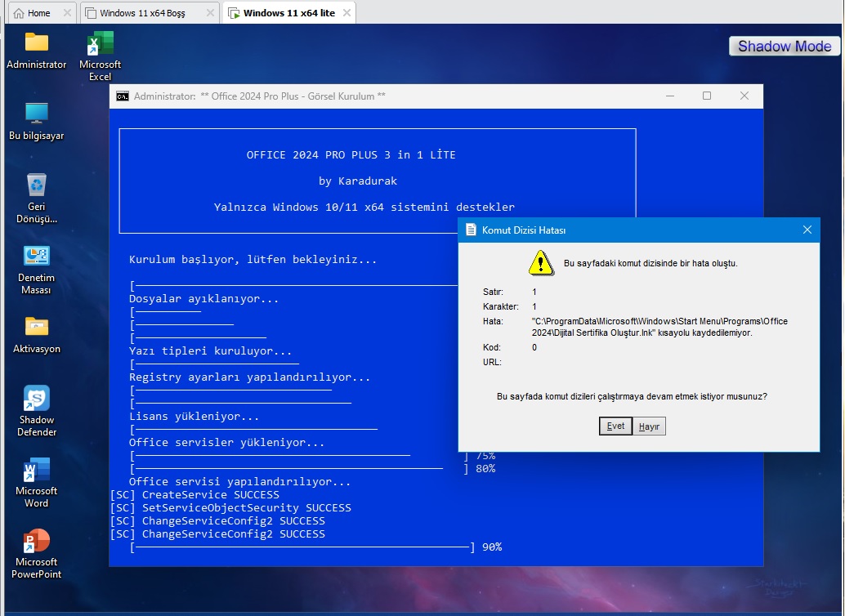Click the 'Kod:' label in error dialog
845x616 pixels.
491,347
